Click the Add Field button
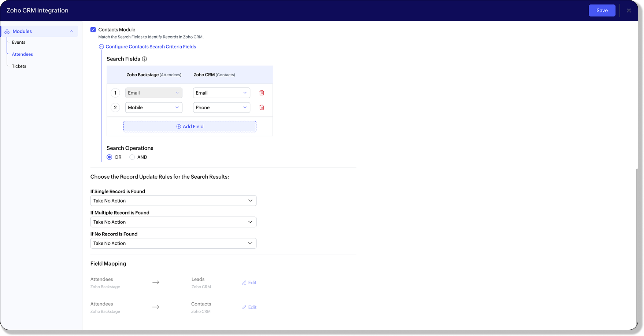644x336 pixels. 190,127
